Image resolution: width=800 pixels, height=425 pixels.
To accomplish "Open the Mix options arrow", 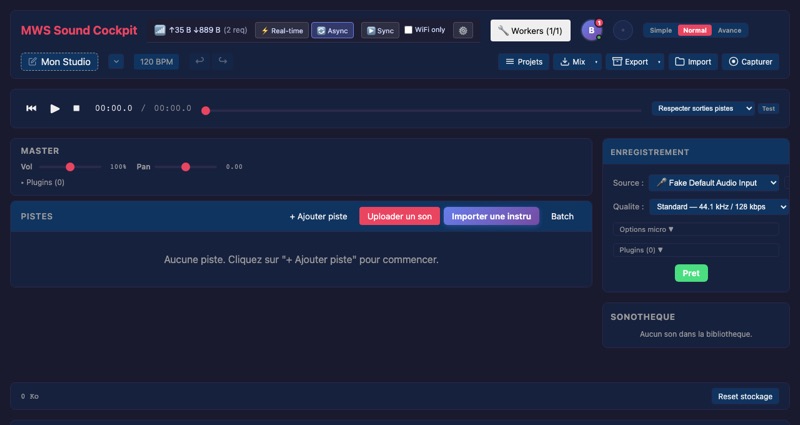I will pyautogui.click(x=596, y=62).
